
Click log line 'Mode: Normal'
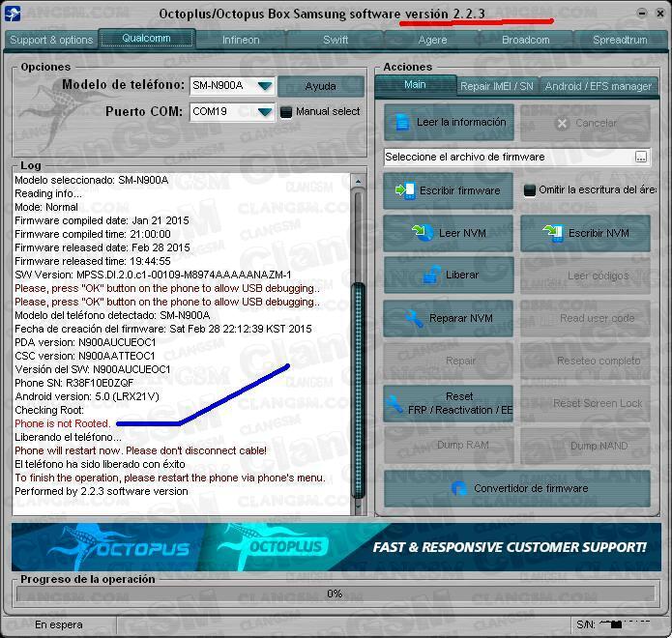tap(46, 208)
